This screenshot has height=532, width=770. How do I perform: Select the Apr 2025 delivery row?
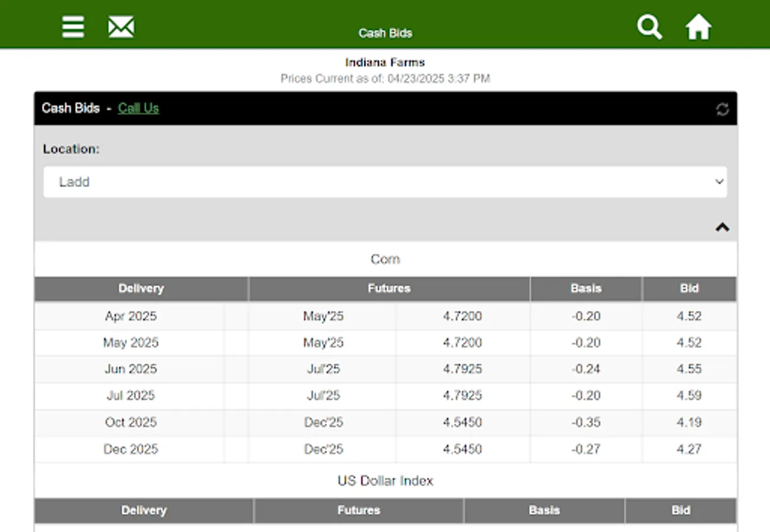tap(130, 316)
